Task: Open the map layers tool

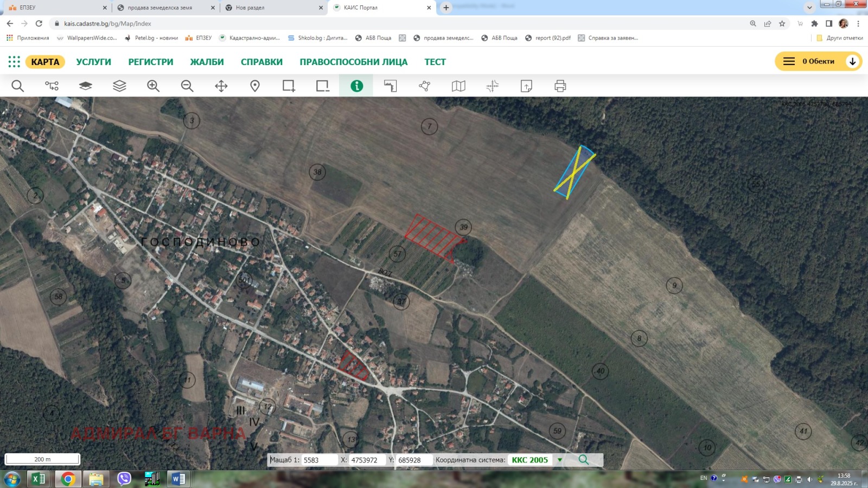Action: pos(119,85)
